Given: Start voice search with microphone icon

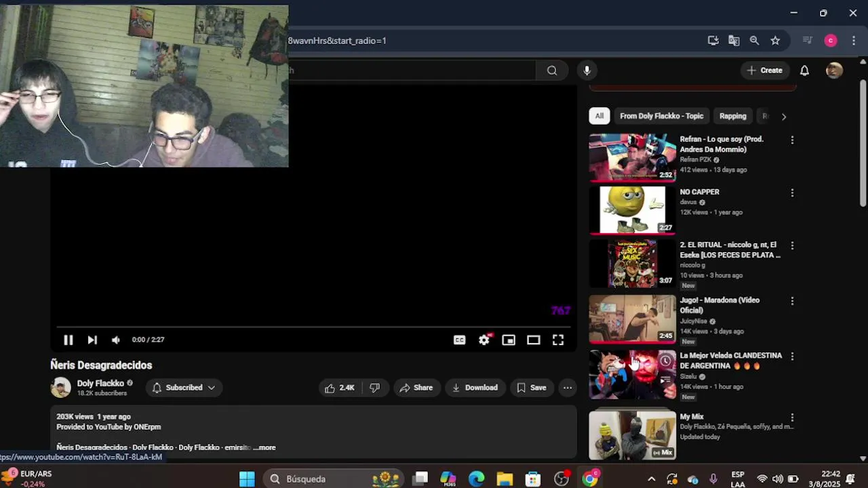Looking at the screenshot, I should point(587,70).
